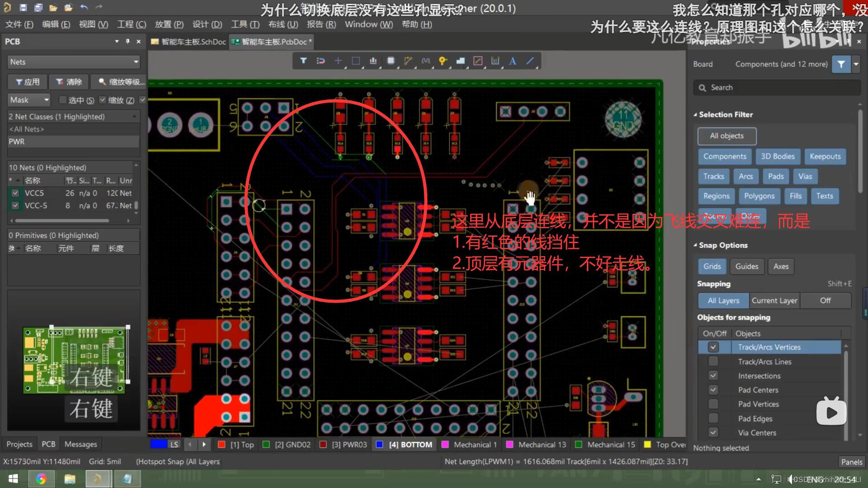Click the selection marquee toolbar icon
This screenshot has width=868, height=488.
(356, 61)
